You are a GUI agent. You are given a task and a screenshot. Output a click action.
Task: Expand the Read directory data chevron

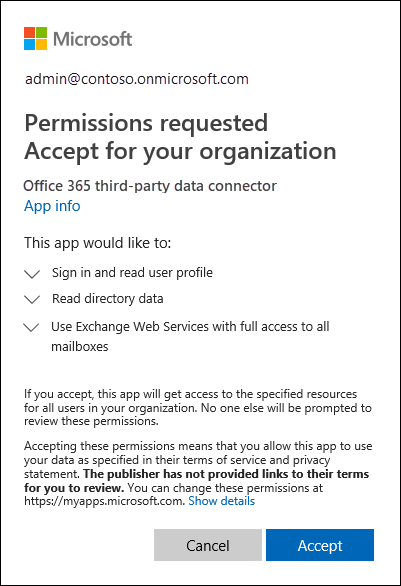[x=32, y=299]
